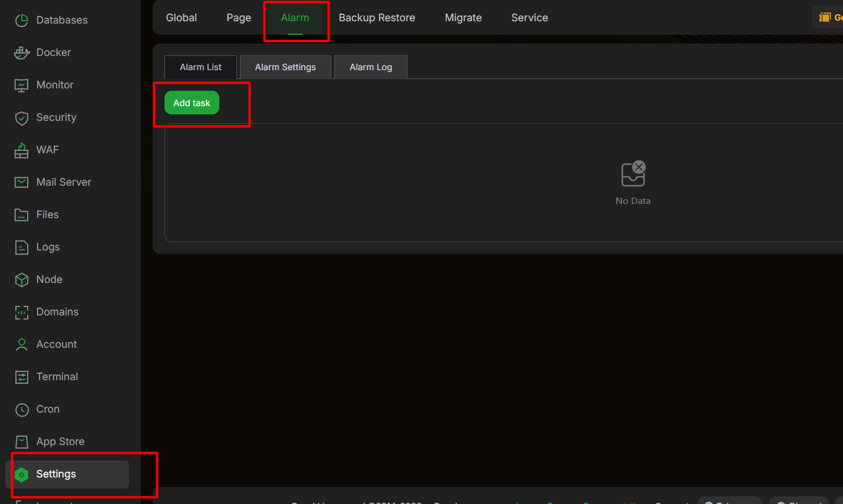
Task: Go to the Backup Restore tab
Action: 377,18
